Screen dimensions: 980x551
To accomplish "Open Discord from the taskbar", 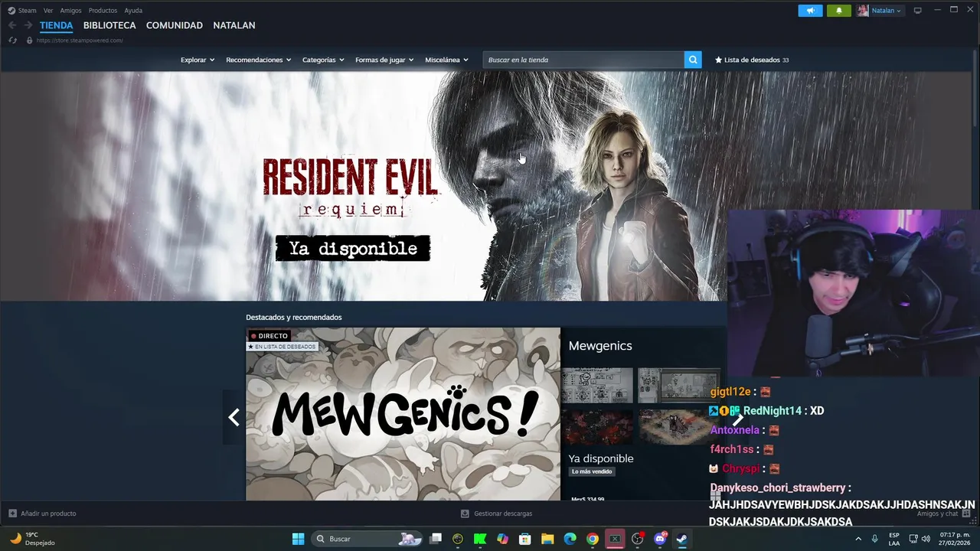I will click(x=660, y=539).
